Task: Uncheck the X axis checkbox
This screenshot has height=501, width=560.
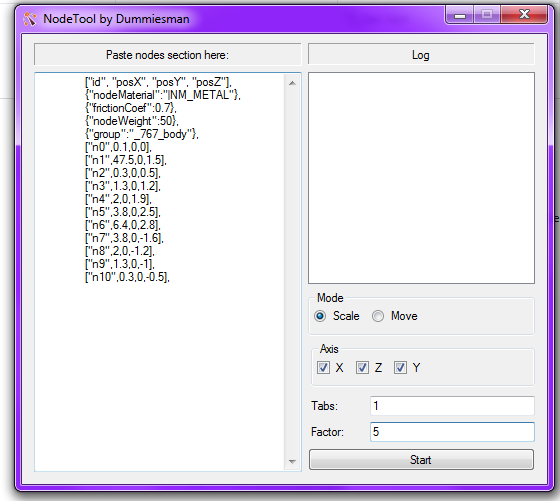Action: (324, 367)
